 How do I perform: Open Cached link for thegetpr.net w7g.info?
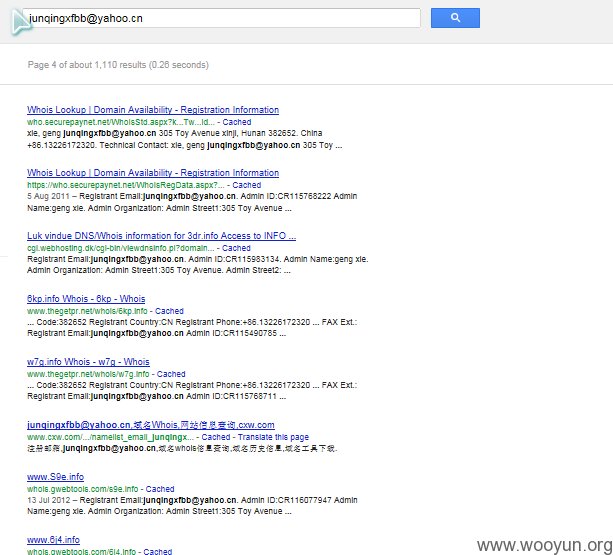pos(171,374)
